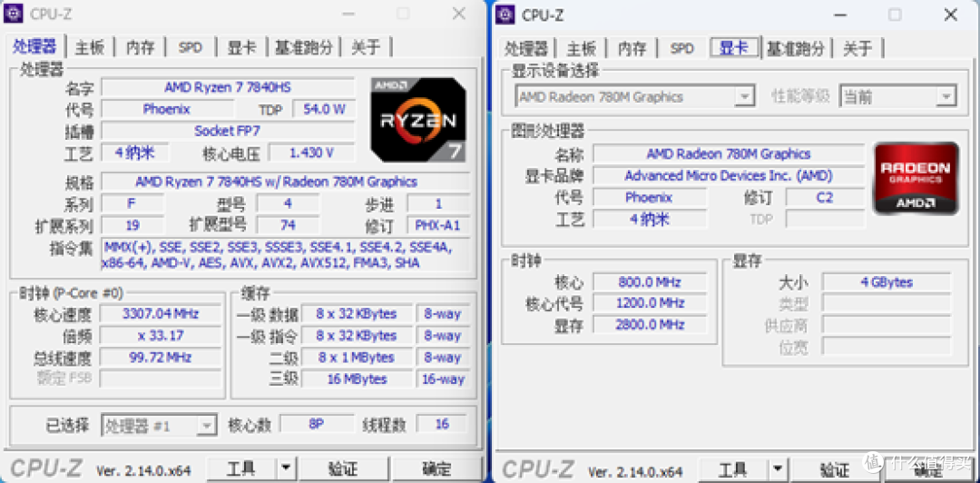The image size is (980, 483).
Task: Click 验证 button in left CPU-Z window
Action: 342,468
